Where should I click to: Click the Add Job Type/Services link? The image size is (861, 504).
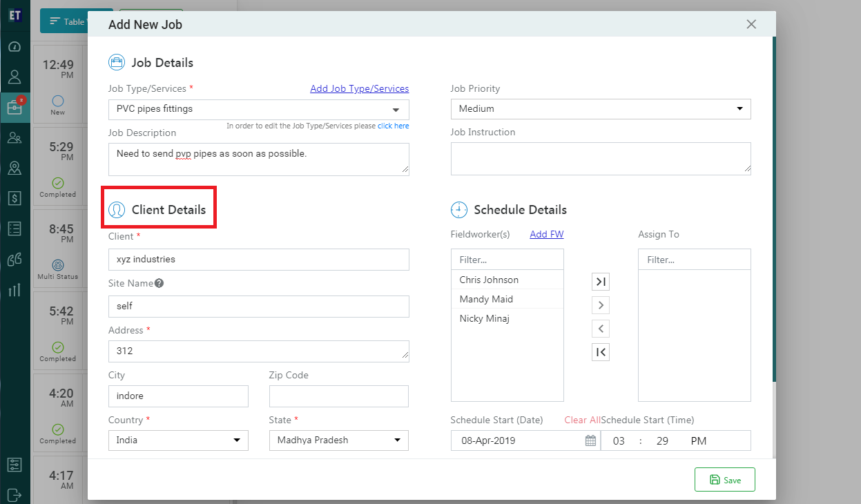click(359, 88)
